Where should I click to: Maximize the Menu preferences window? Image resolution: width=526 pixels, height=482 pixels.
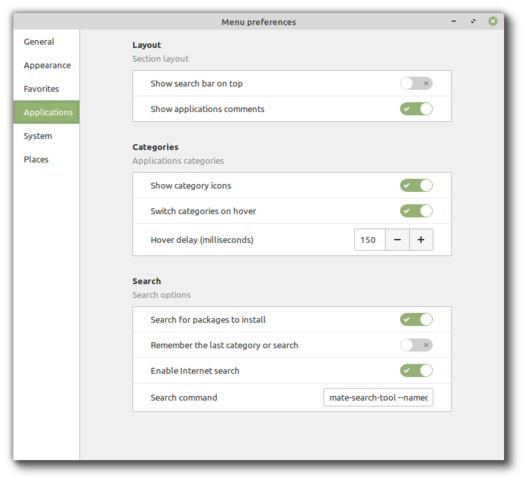point(473,21)
